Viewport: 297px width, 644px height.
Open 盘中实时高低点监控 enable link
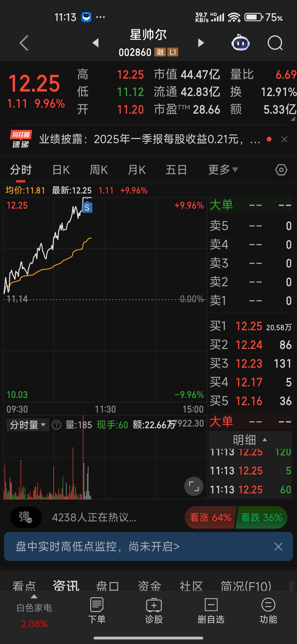98,547
